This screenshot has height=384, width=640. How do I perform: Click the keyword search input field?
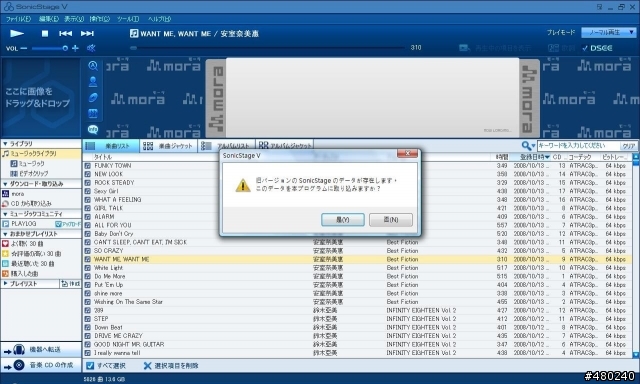click(x=578, y=146)
